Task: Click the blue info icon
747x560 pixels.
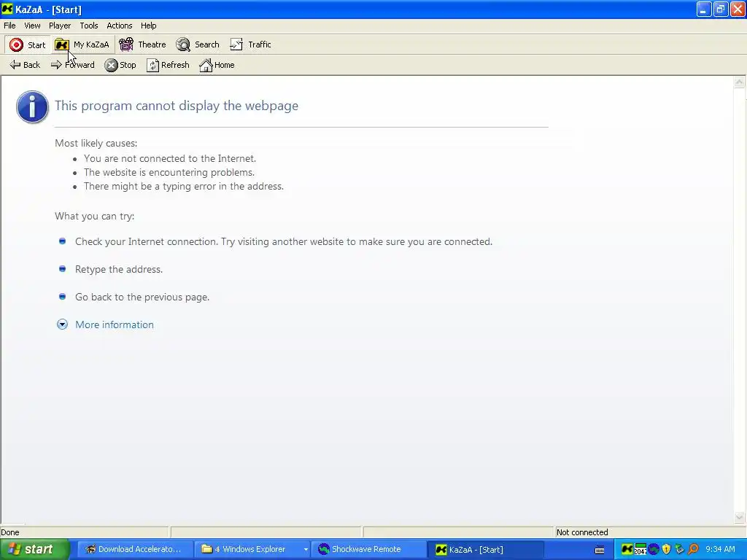Action: 32,106
